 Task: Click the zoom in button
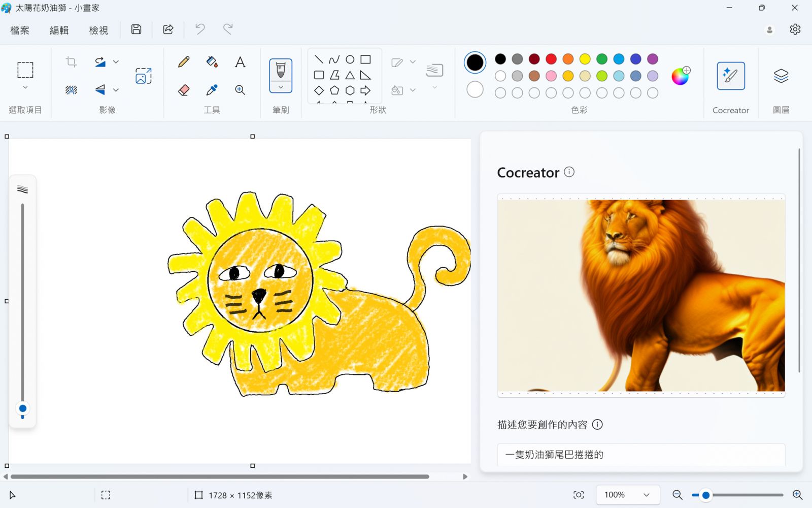pyautogui.click(x=797, y=495)
